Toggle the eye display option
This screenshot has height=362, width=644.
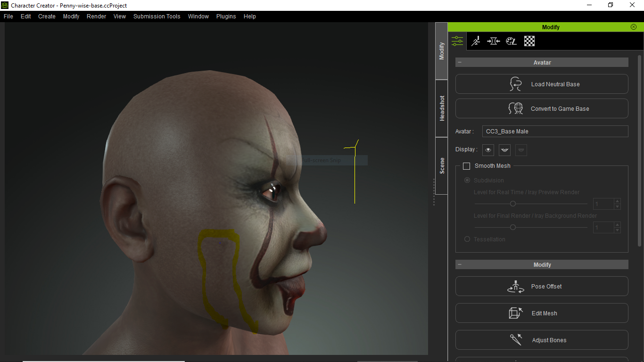click(x=488, y=150)
